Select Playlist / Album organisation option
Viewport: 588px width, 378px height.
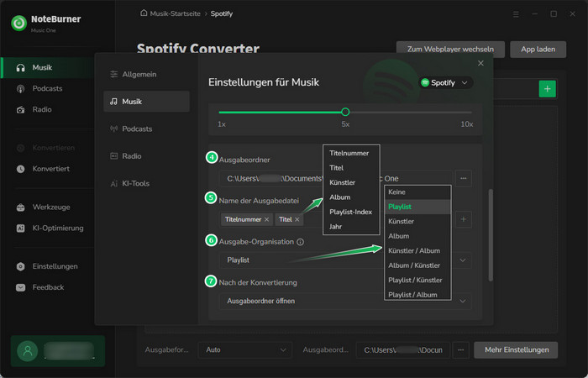click(x=417, y=294)
